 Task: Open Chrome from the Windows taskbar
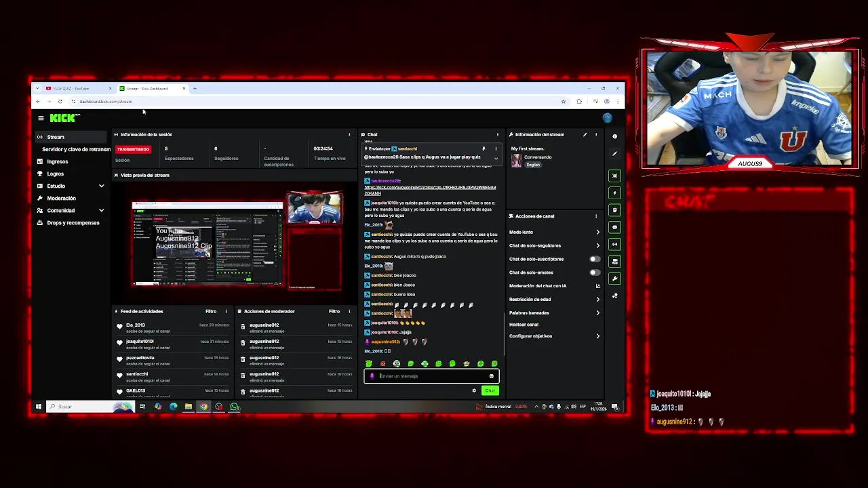(203, 407)
